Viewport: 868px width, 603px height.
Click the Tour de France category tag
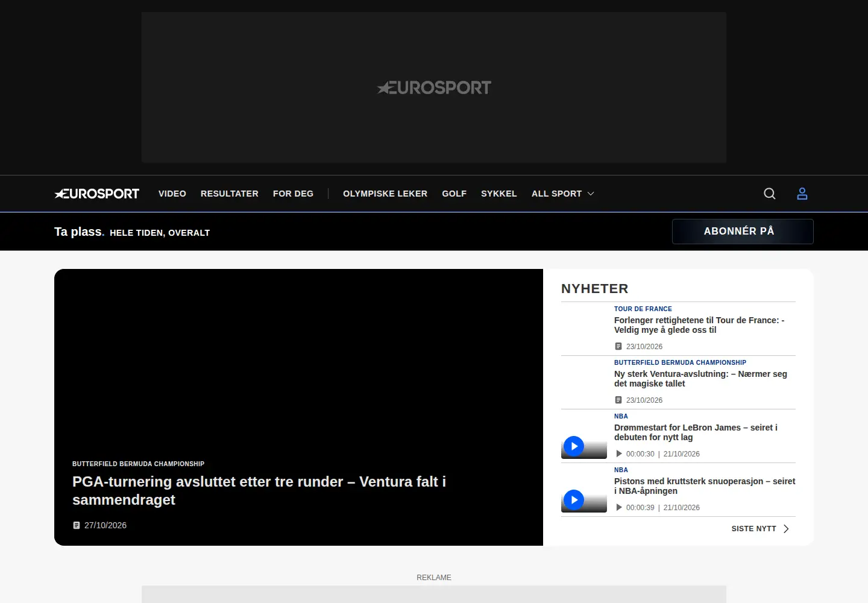[x=643, y=309]
